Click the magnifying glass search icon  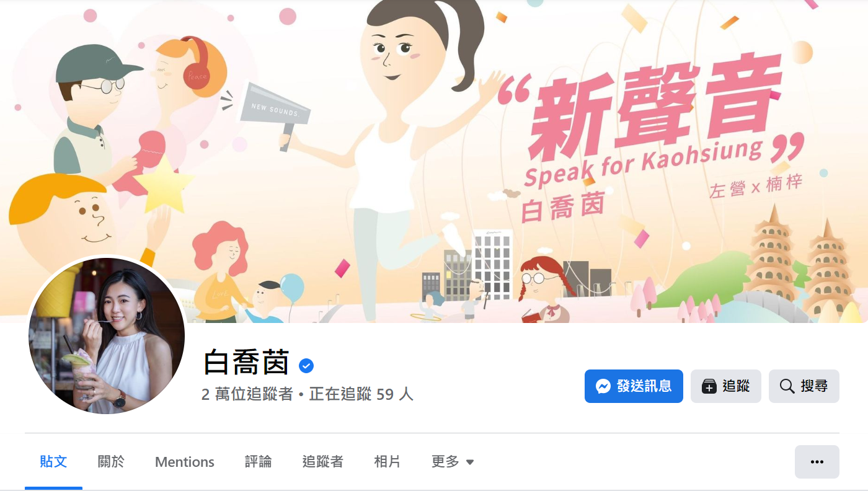787,386
